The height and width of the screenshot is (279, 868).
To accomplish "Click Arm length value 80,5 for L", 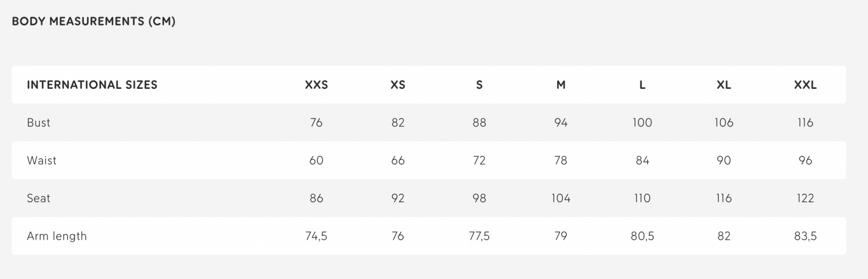I will click(642, 236).
